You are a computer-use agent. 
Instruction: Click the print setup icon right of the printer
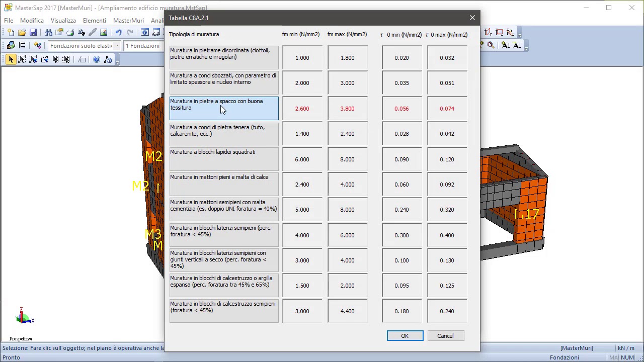82,32
